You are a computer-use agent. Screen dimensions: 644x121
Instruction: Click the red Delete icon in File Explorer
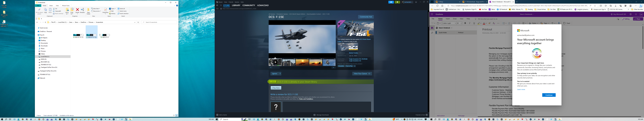(x=77, y=10)
